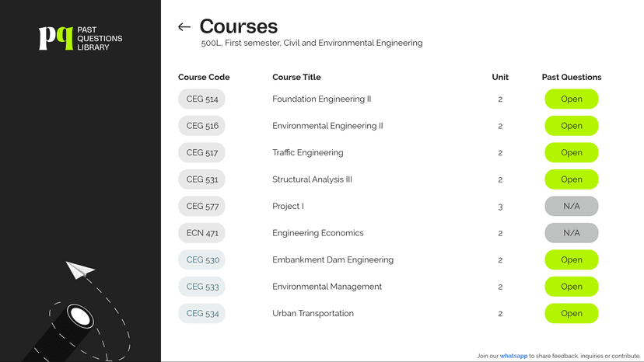
Task: Click the Courses page heading
Action: click(x=239, y=26)
